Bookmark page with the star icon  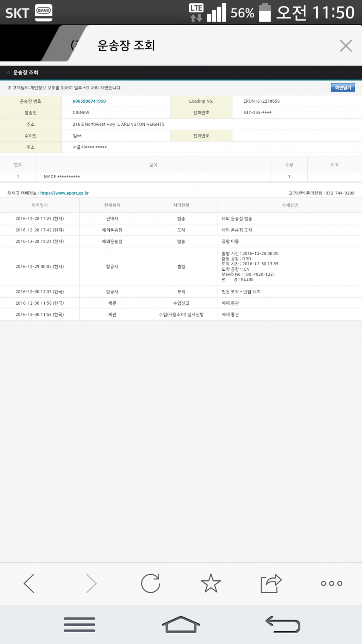[x=211, y=584]
